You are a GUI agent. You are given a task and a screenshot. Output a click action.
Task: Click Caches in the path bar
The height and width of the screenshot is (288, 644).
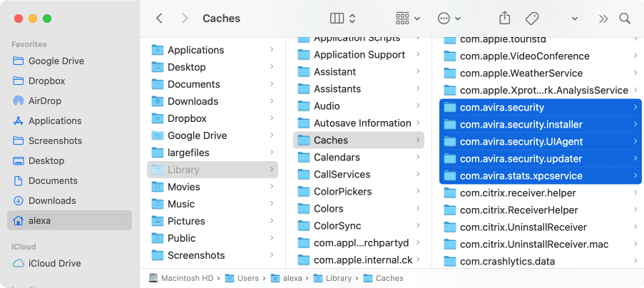pos(384,278)
